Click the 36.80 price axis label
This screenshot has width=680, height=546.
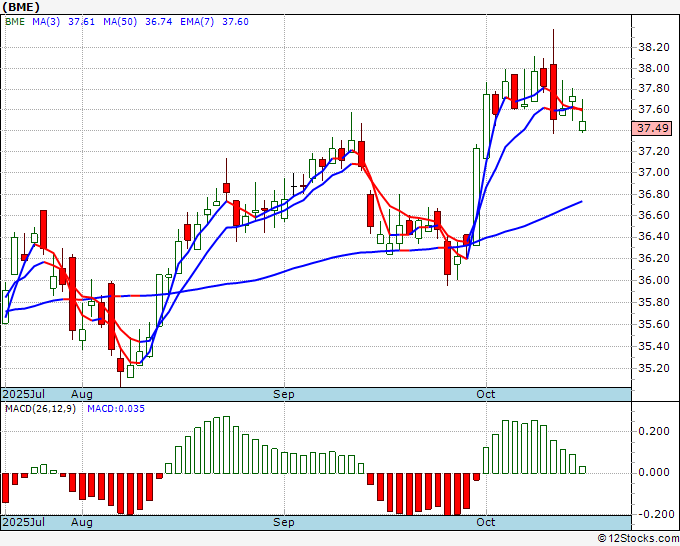(x=654, y=194)
